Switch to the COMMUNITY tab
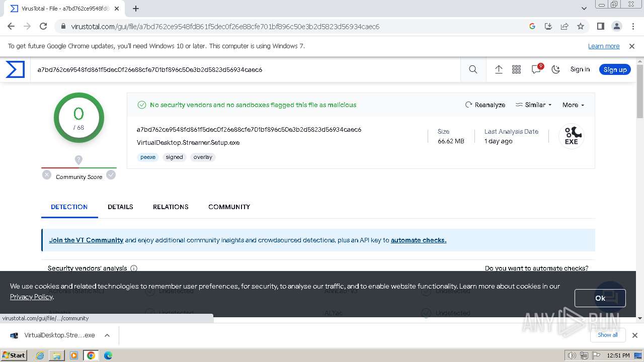 click(x=229, y=207)
